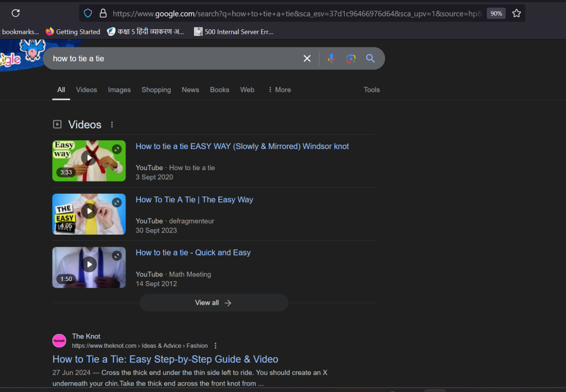The width and height of the screenshot is (566, 392).
Task: Expand the More search filters menu
Action: [279, 90]
